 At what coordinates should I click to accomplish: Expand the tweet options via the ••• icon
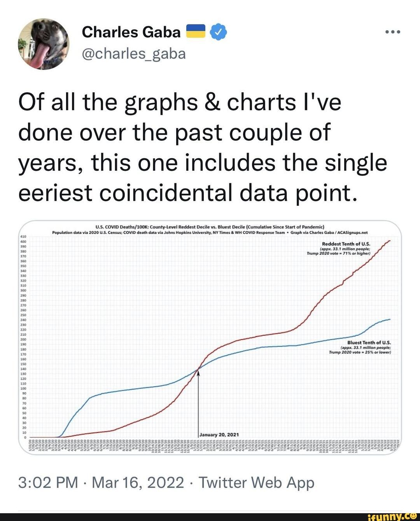pos(394,33)
